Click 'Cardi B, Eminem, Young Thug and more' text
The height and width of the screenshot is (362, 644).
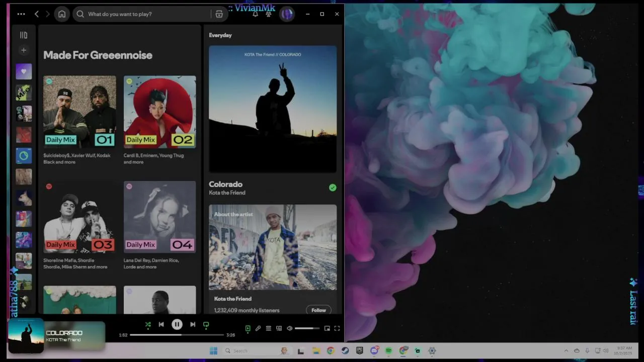click(153, 158)
